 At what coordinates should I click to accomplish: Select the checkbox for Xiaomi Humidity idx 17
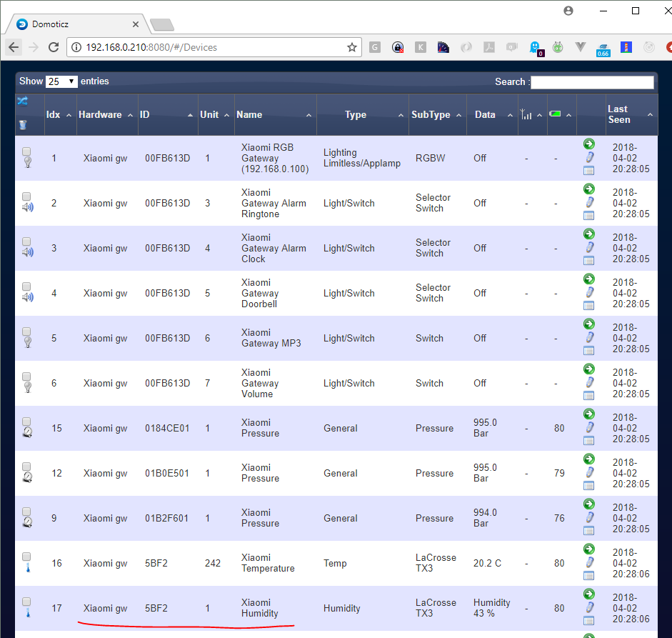click(x=26, y=602)
